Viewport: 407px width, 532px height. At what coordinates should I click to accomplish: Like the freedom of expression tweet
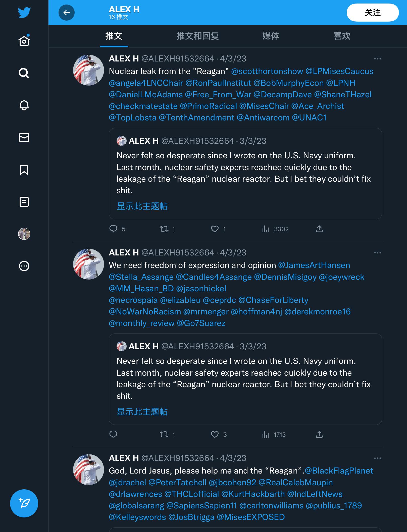(215, 434)
